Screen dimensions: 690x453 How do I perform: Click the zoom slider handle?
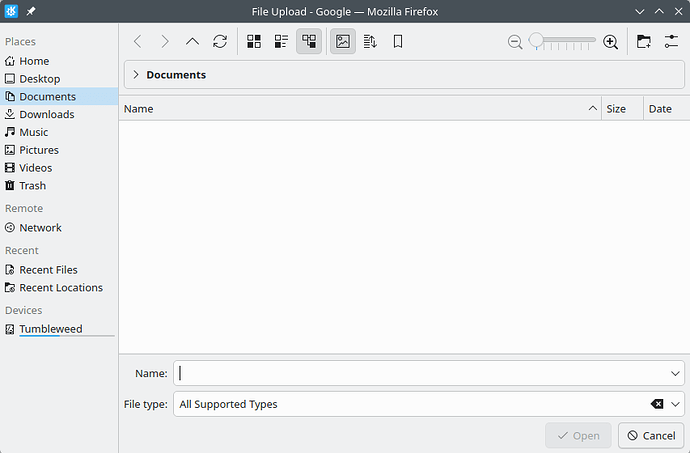pyautogui.click(x=537, y=41)
